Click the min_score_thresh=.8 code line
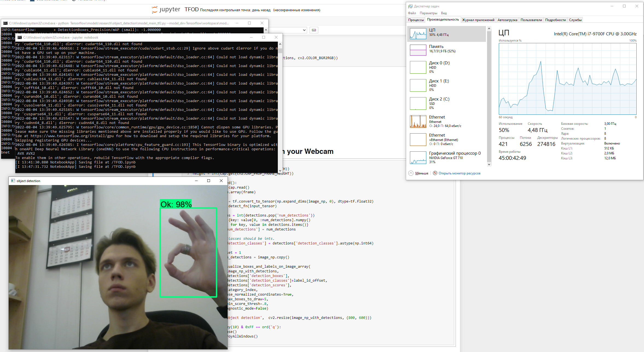This screenshot has width=644, height=352. [x=247, y=304]
